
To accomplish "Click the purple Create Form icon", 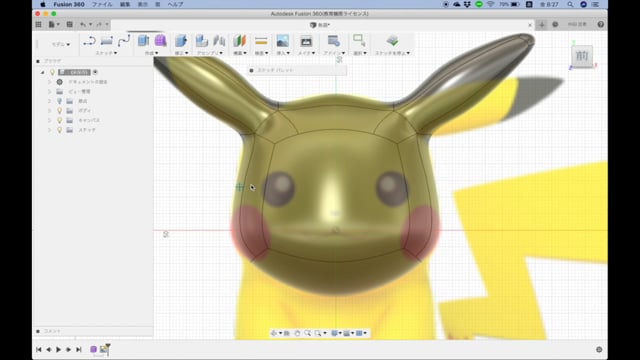I will [160, 41].
